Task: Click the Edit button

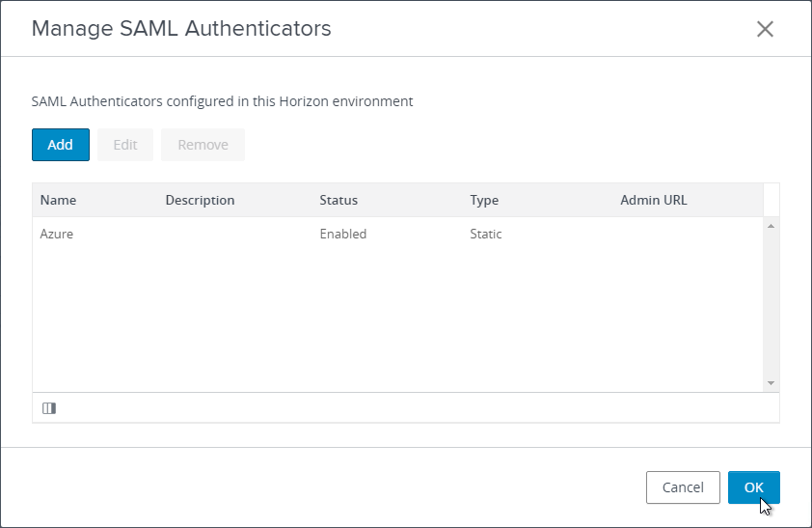Action: point(125,145)
